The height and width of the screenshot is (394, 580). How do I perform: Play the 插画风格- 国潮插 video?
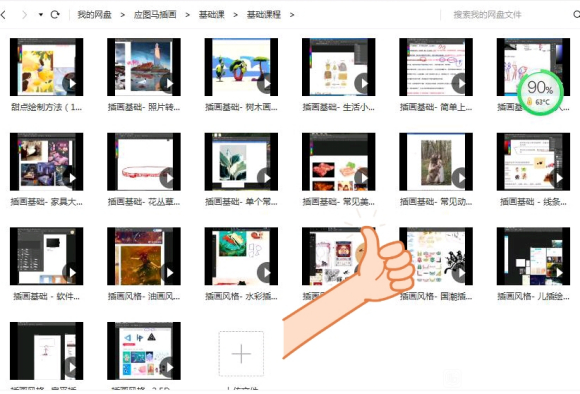[436, 256]
